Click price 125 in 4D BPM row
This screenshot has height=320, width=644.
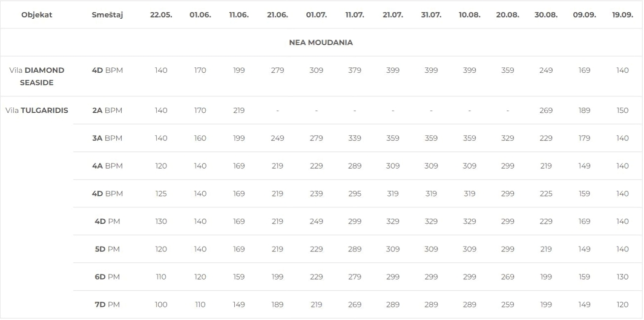pos(161,193)
